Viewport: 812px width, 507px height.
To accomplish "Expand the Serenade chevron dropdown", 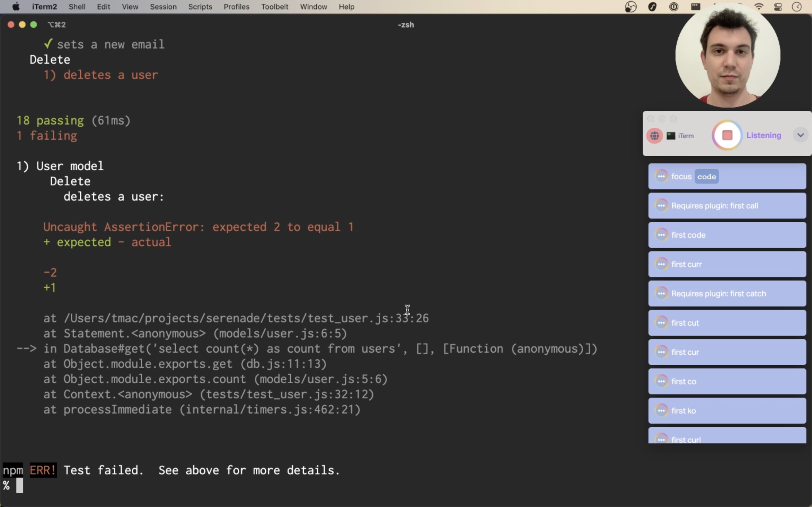I will (x=801, y=135).
